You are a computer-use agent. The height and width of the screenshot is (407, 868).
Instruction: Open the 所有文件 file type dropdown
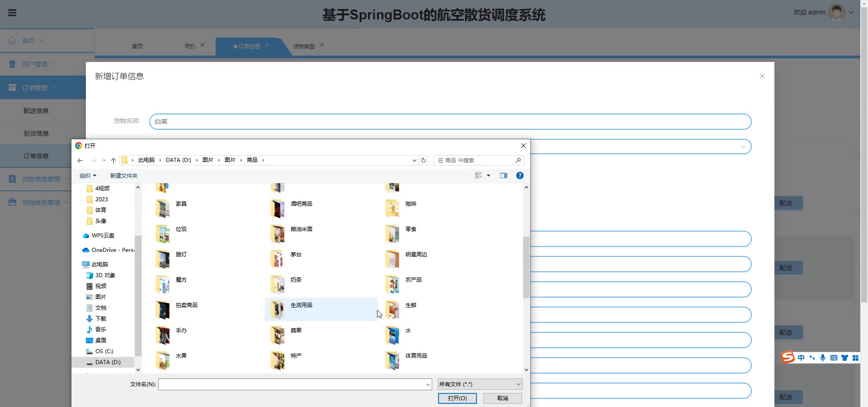(480, 384)
